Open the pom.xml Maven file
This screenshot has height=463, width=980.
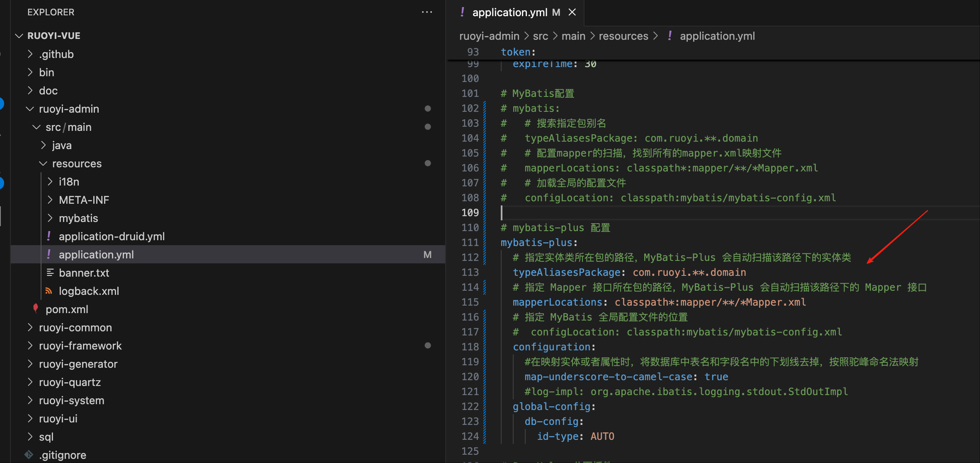click(67, 309)
